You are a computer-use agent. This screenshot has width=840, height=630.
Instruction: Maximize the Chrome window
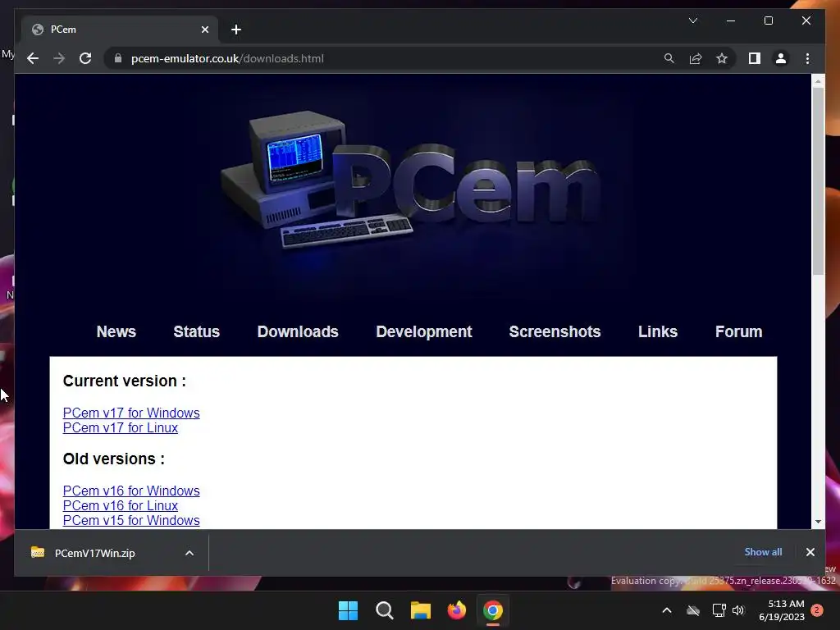pyautogui.click(x=768, y=21)
